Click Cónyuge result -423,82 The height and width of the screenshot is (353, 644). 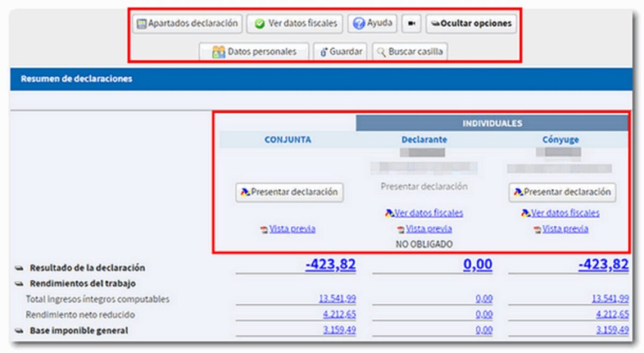(603, 264)
